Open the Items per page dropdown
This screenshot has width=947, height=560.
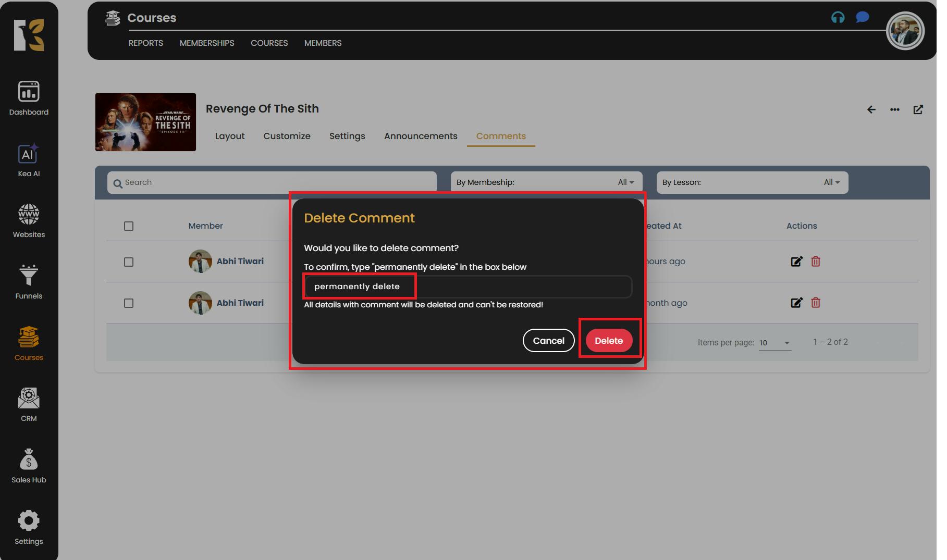[x=774, y=343]
